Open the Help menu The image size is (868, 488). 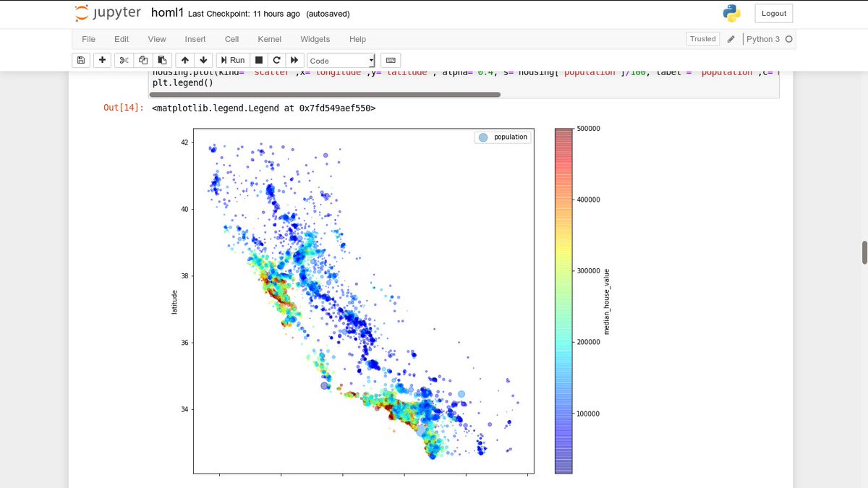(357, 39)
